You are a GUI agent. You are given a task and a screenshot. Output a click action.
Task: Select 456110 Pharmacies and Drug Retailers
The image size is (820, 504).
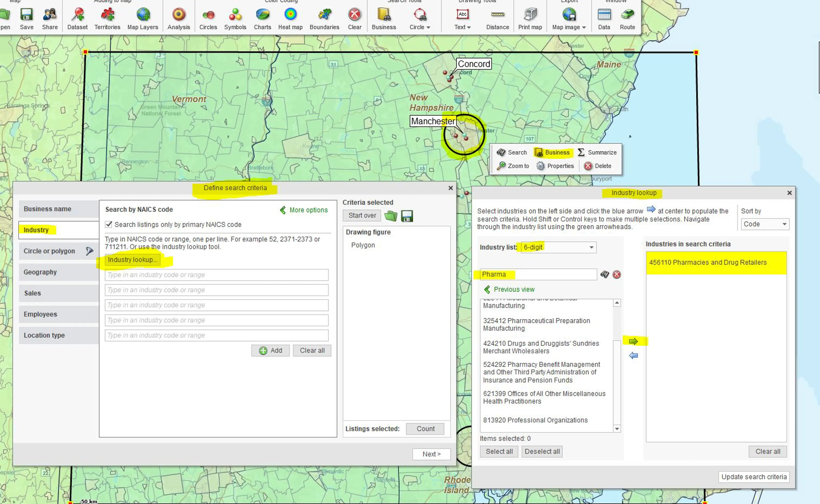tap(716, 262)
